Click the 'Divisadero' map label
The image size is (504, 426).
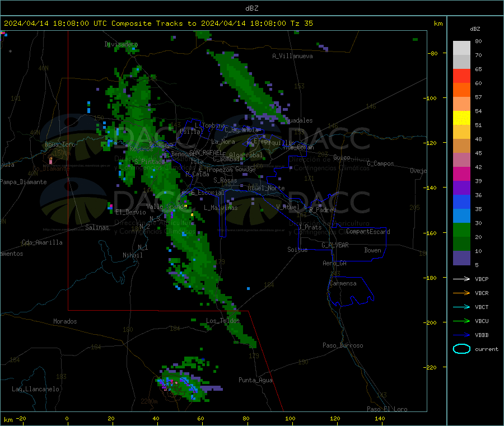click(x=121, y=44)
